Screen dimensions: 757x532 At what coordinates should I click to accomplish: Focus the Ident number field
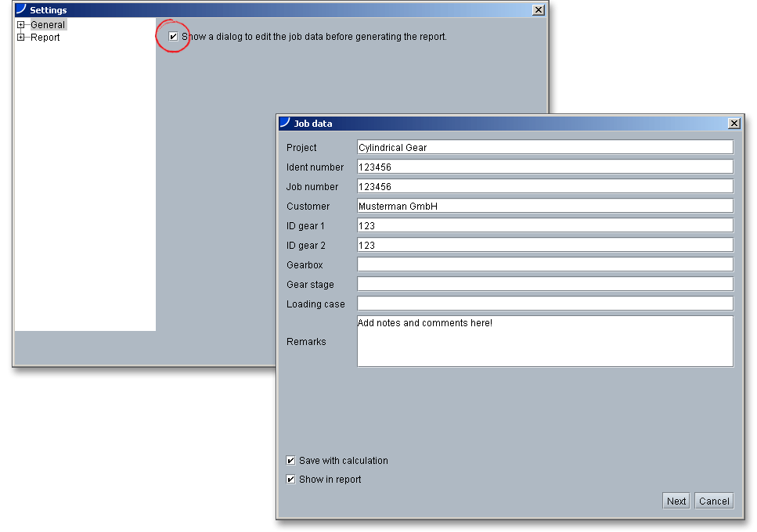[x=545, y=167]
